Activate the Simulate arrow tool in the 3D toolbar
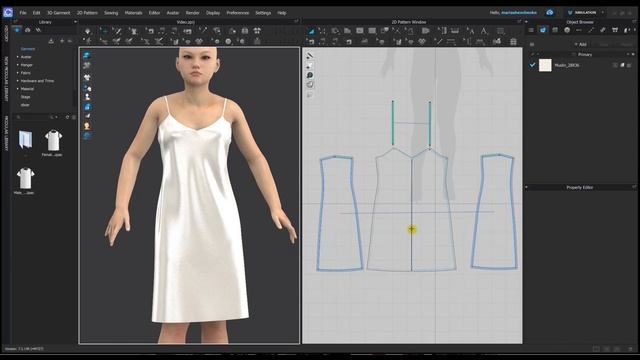Screen dimensions: 640x360 88,31
